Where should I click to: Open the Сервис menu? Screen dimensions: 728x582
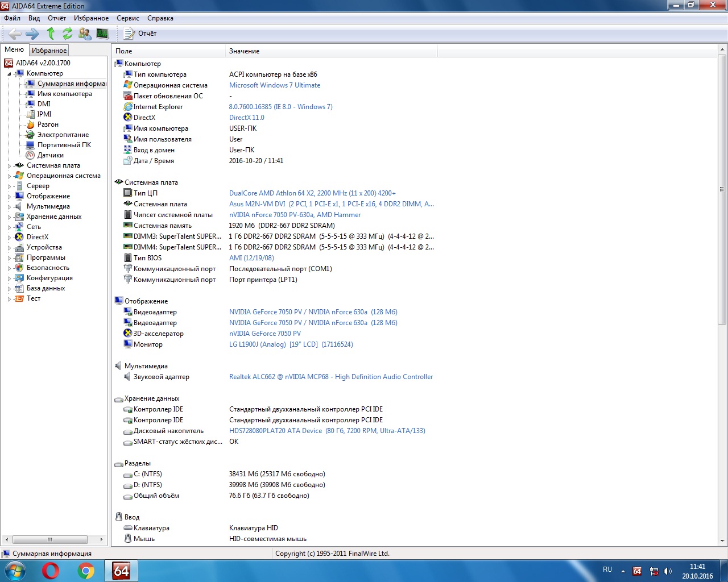(x=127, y=18)
